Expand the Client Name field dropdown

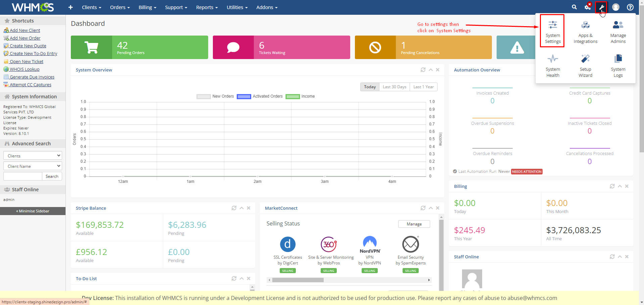pyautogui.click(x=33, y=166)
